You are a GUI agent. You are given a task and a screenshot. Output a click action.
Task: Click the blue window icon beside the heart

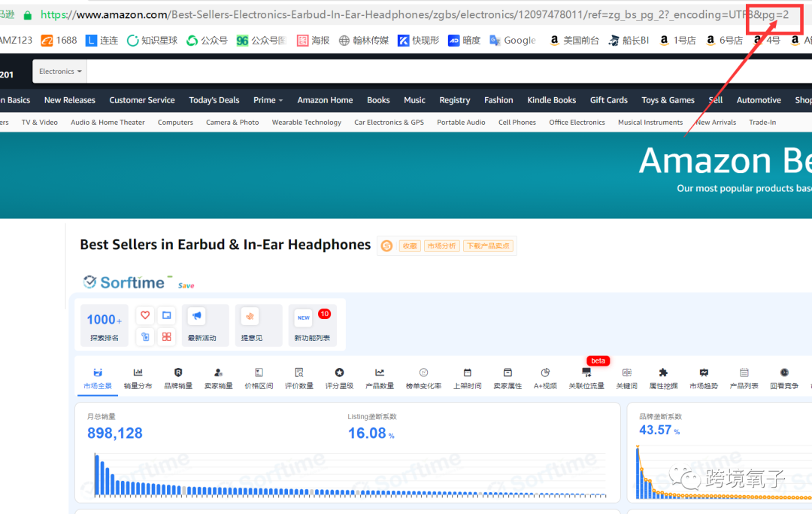pyautogui.click(x=166, y=315)
